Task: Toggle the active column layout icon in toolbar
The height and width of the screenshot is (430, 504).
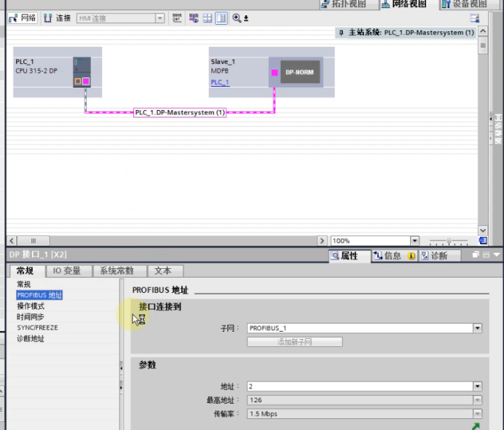Action: (221, 18)
